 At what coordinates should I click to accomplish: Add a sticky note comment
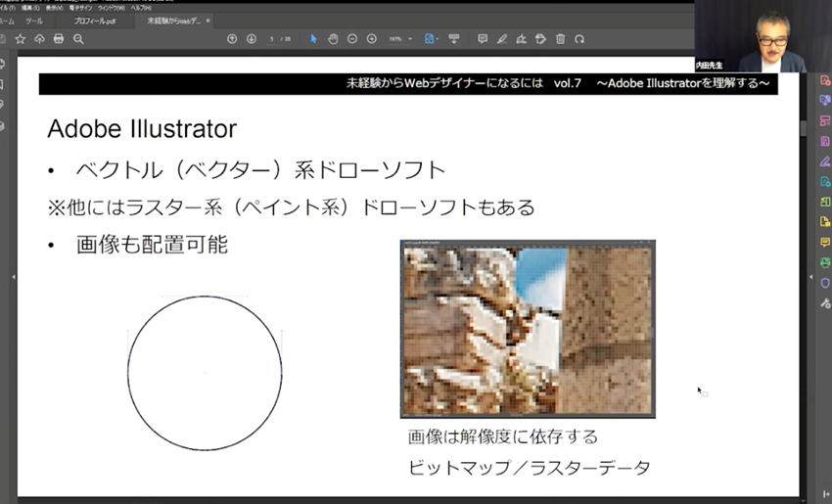coord(483,39)
